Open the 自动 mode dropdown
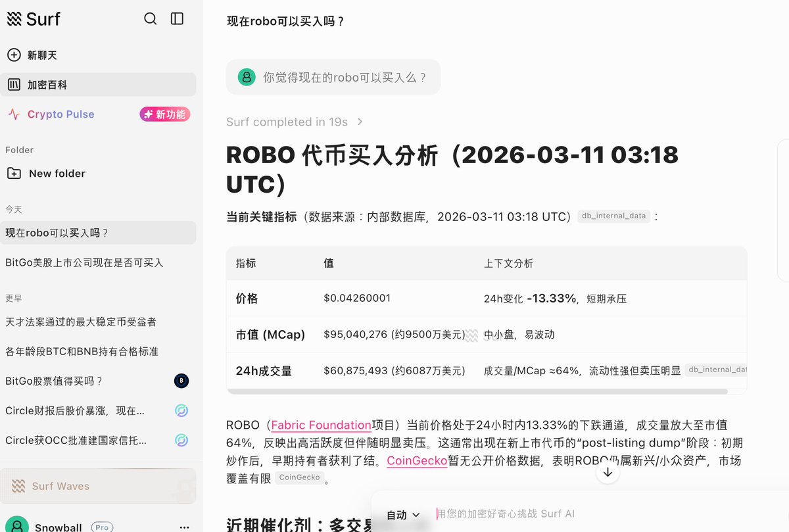Viewport: 789px width, 532px height. tap(402, 515)
